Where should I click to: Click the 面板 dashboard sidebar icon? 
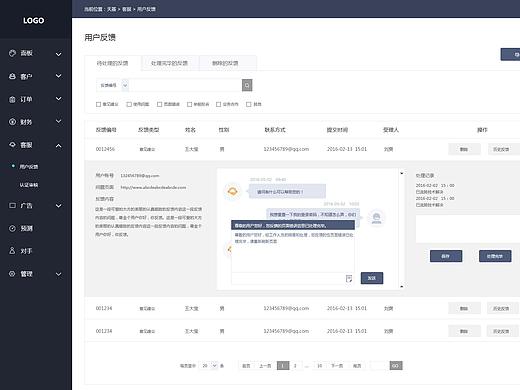point(12,53)
